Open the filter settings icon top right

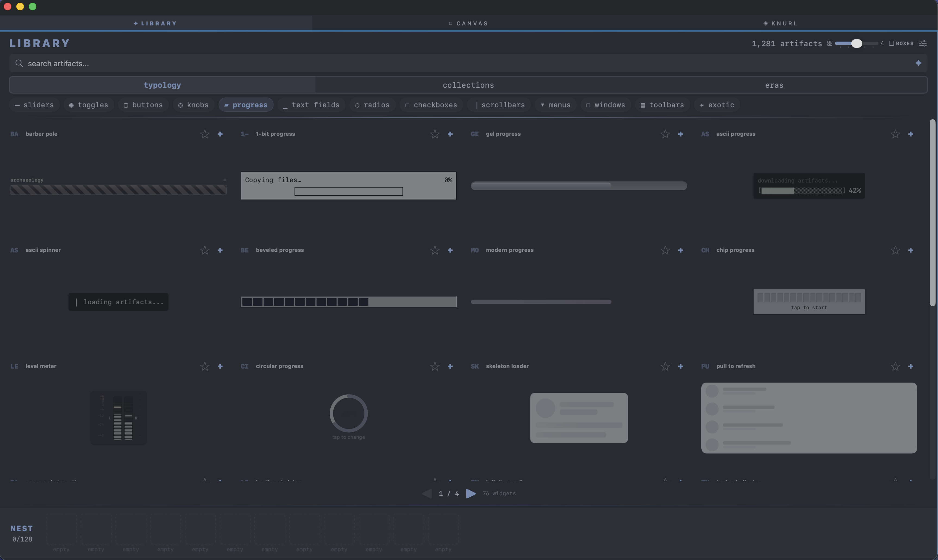pyautogui.click(x=923, y=43)
